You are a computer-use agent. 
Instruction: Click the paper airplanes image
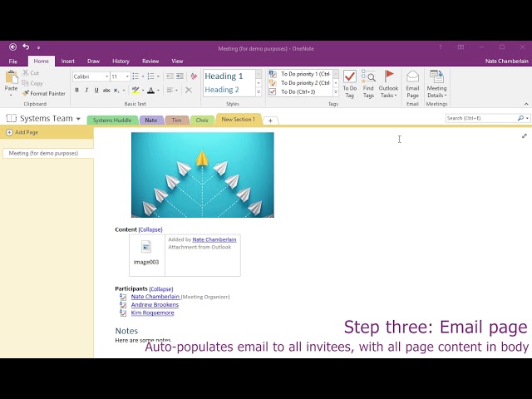point(203,175)
